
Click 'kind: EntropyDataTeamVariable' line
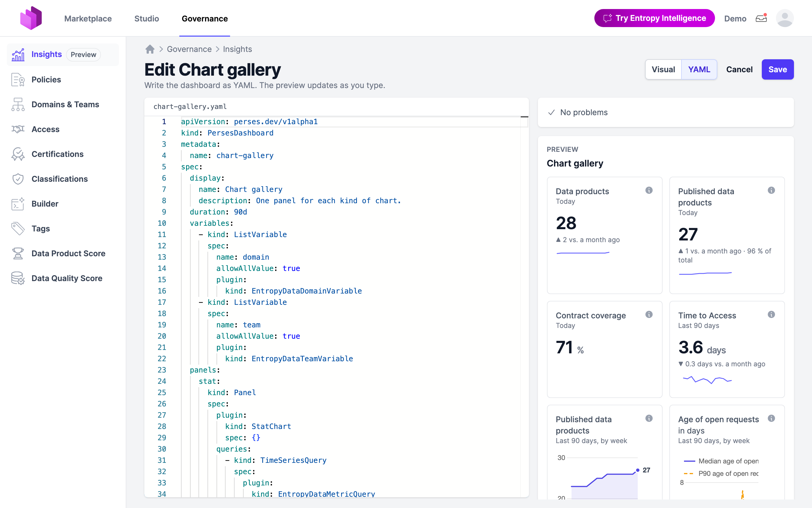click(x=289, y=359)
